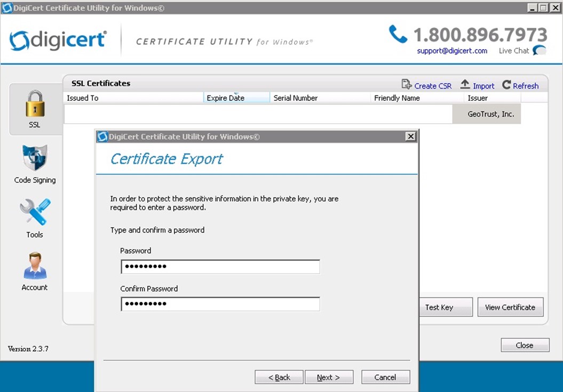Sort by the Expire Date column header
Screen dimensions: 563x392
tap(236, 98)
